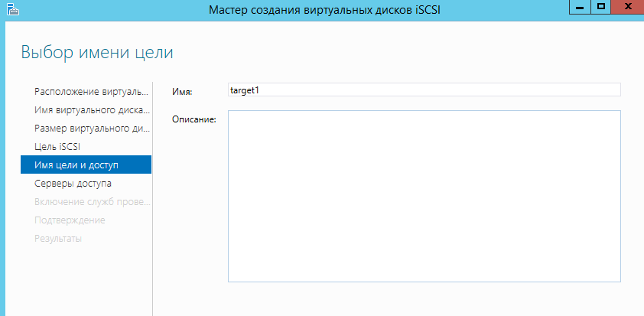Open the 'Имя виртуального диска' step
The image size is (644, 316).
90,109
